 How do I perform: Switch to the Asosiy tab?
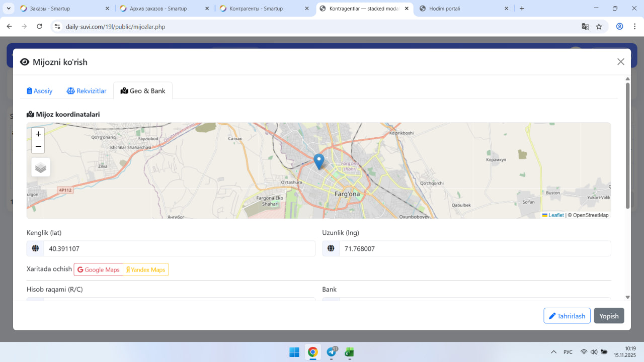coord(40,91)
